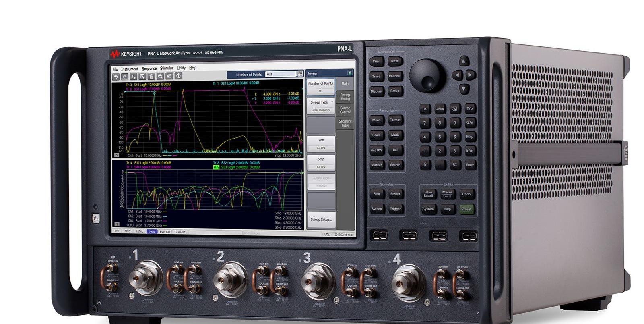Screen dimensions: 644x324
Task: Click the Number of Points softkey
Action: click(x=321, y=87)
